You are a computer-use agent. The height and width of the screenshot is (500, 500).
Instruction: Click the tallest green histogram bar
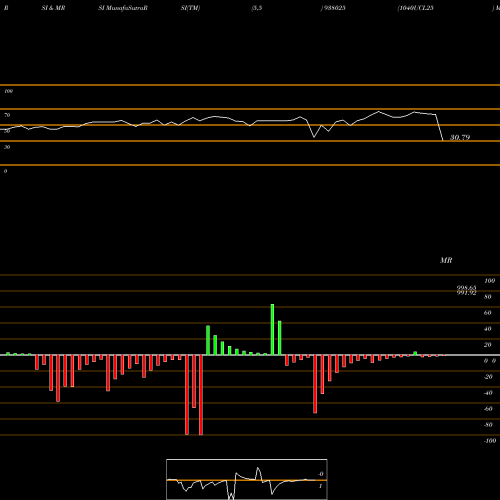272,329
